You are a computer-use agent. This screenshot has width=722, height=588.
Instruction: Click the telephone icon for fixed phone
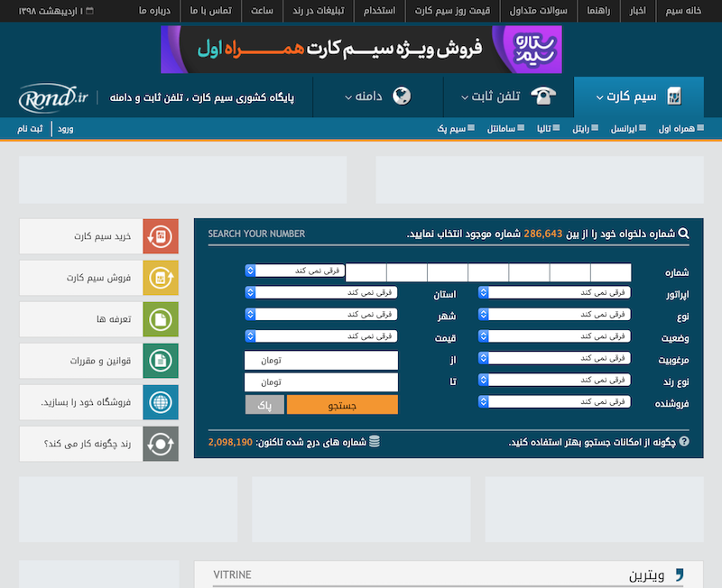tap(543, 96)
